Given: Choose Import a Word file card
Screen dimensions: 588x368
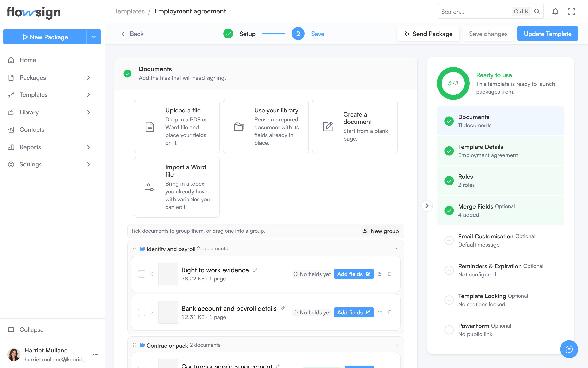Looking at the screenshot, I should pyautogui.click(x=177, y=187).
